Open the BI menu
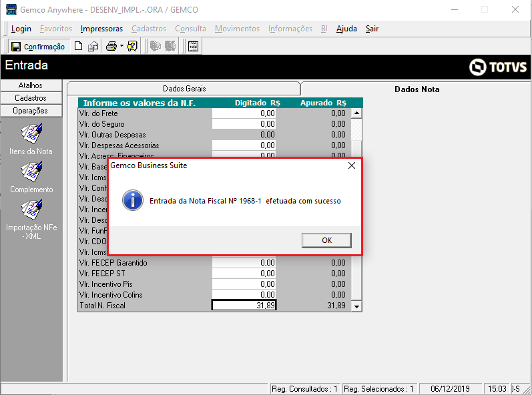Image resolution: width=532 pixels, height=395 pixels. [x=324, y=29]
